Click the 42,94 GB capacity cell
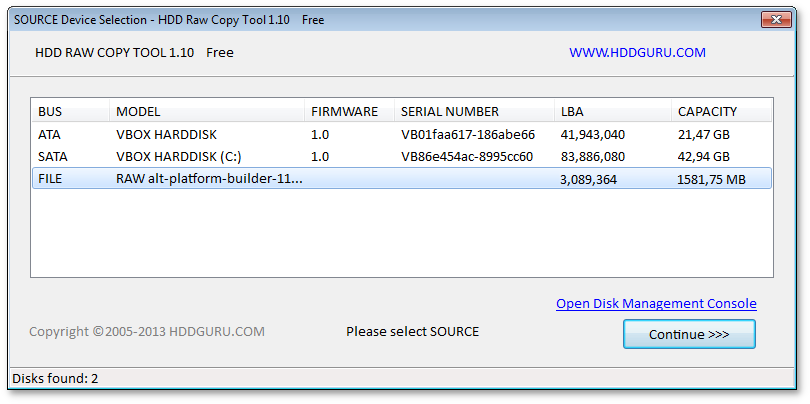 (x=703, y=156)
